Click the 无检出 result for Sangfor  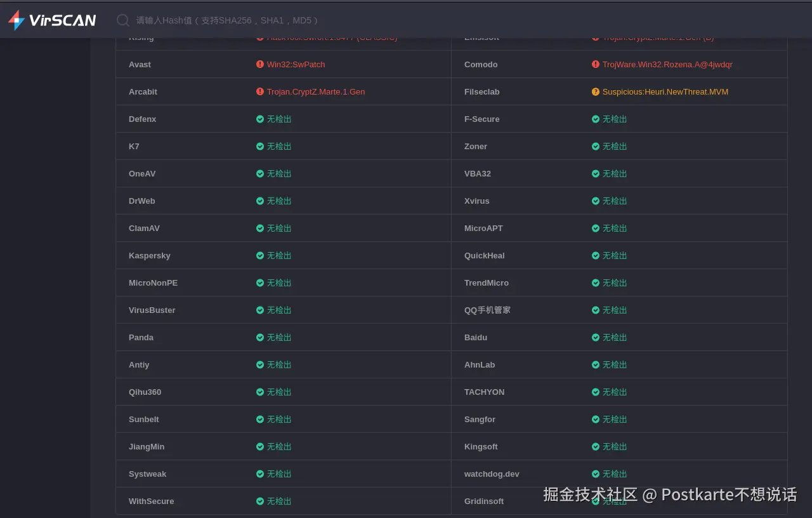pyautogui.click(x=615, y=420)
